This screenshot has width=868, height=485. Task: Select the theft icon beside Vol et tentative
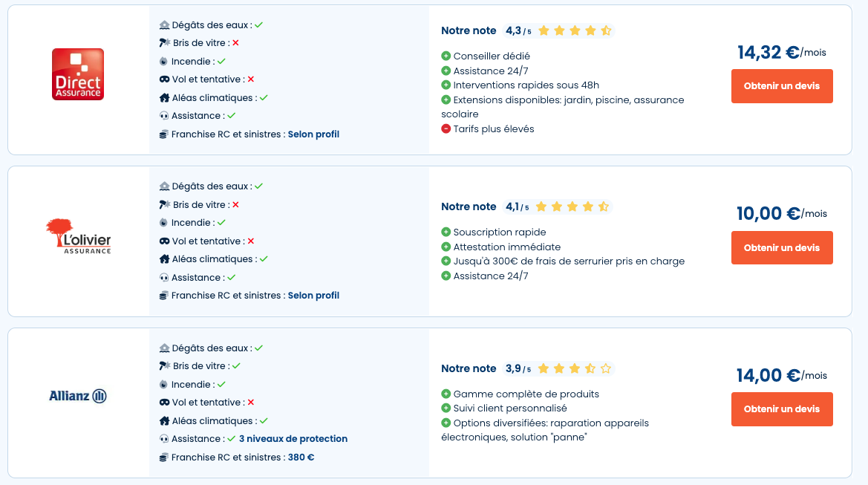tap(164, 79)
